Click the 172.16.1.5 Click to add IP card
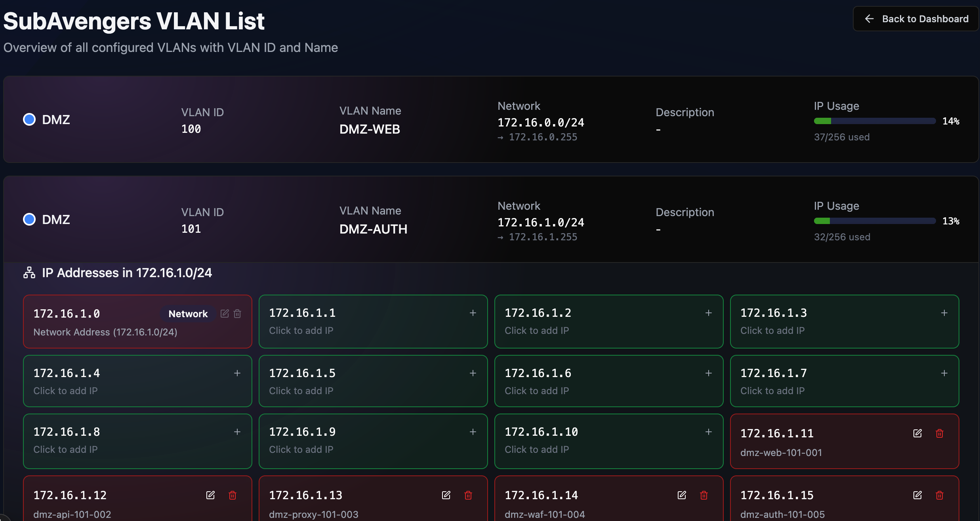 click(373, 381)
